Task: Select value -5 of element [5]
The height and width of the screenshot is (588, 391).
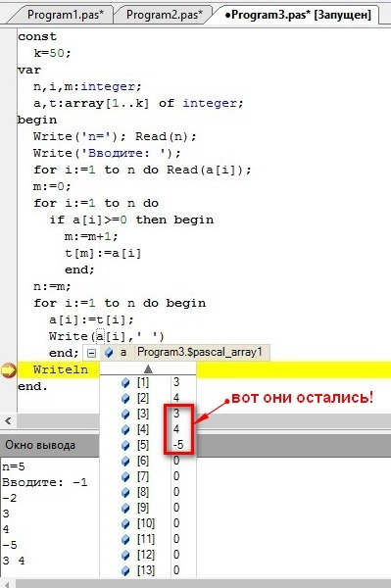Action: pos(178,445)
